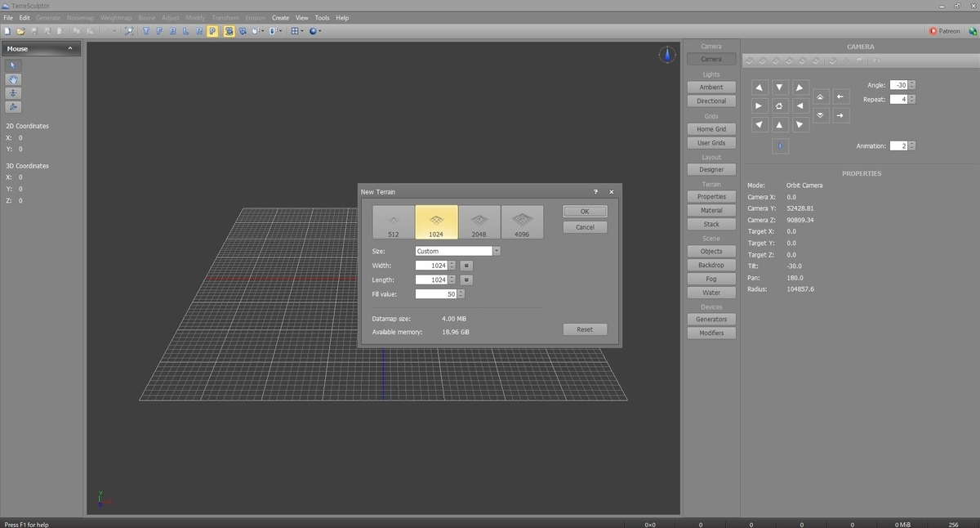980x528 pixels.
Task: Select the arrow pointer mouse tool
Action: pyautogui.click(x=14, y=65)
